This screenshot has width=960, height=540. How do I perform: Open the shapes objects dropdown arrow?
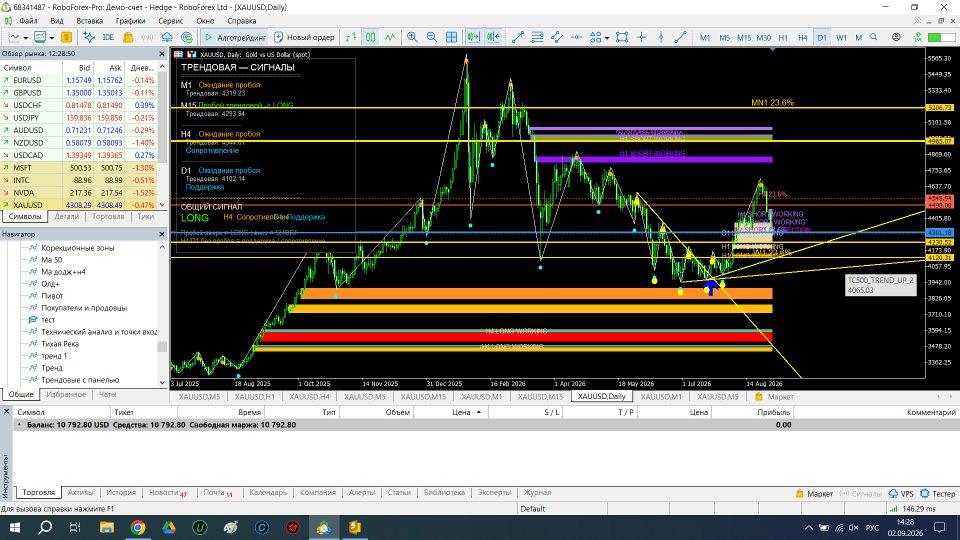point(607,37)
